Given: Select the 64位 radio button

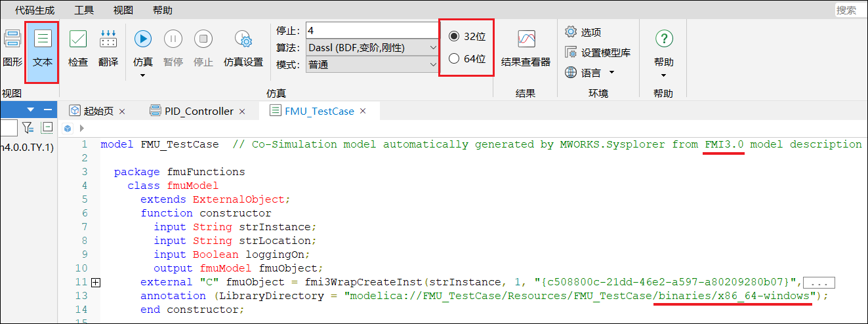Looking at the screenshot, I should pyautogui.click(x=454, y=59).
